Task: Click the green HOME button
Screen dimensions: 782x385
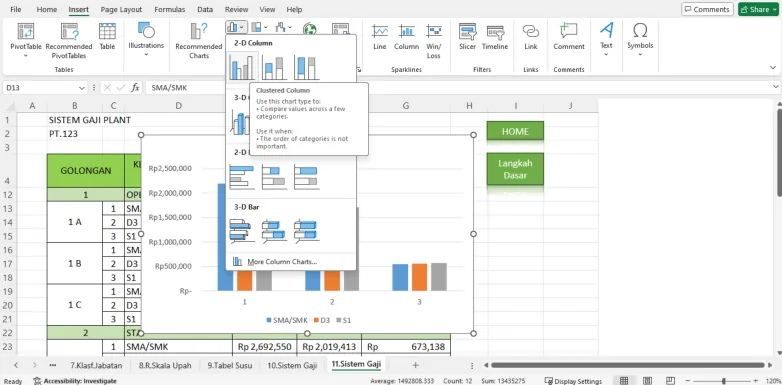Action: point(515,132)
